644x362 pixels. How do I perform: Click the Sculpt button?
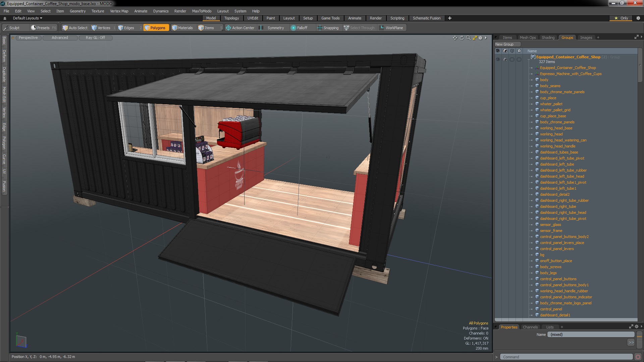tap(14, 28)
